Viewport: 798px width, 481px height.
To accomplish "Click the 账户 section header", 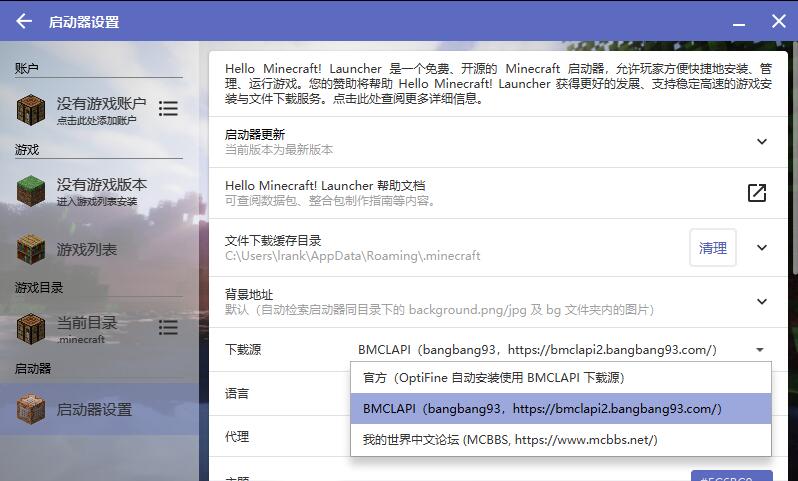I will 26,68.
